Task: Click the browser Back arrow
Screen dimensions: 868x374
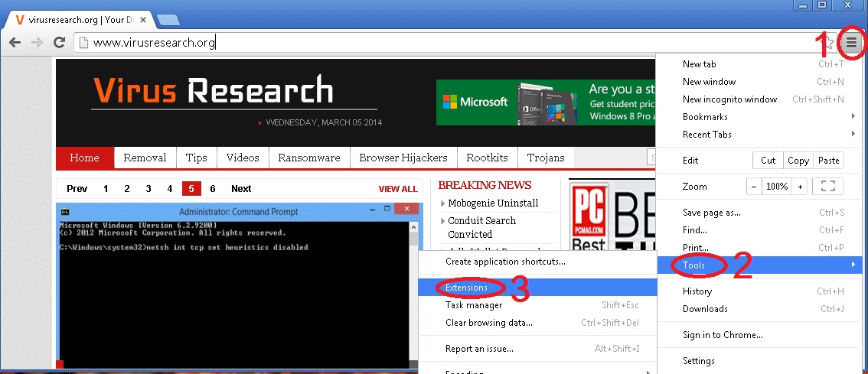Action: pyautogui.click(x=15, y=43)
